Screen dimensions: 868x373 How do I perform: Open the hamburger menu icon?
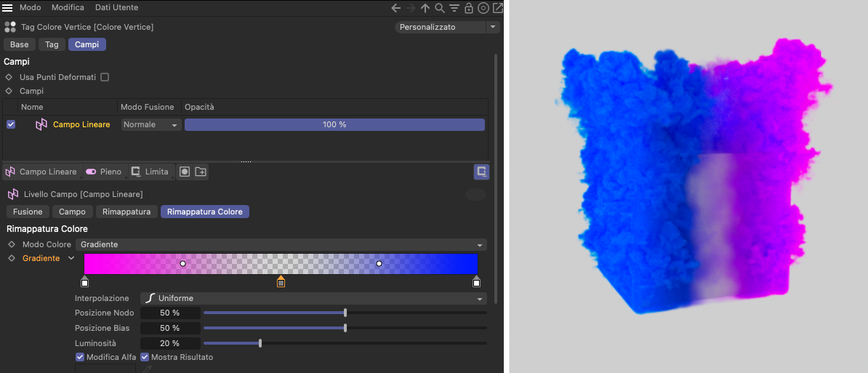(7, 8)
